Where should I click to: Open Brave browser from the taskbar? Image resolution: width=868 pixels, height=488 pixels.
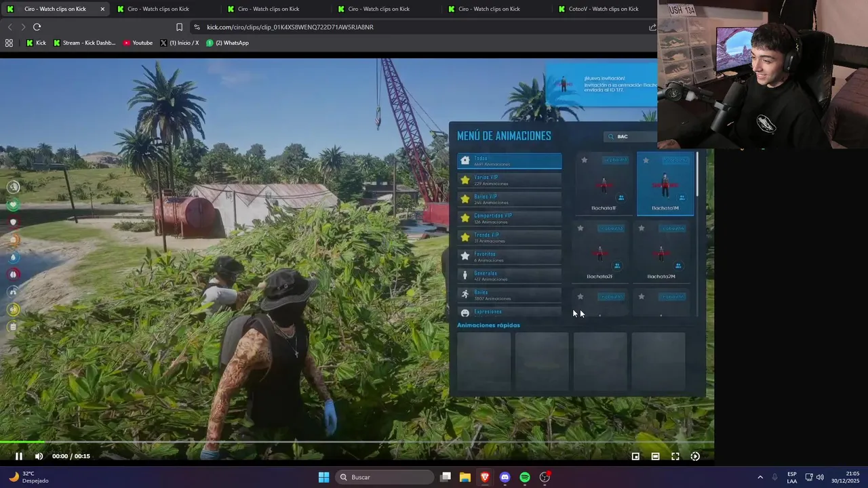(x=485, y=477)
